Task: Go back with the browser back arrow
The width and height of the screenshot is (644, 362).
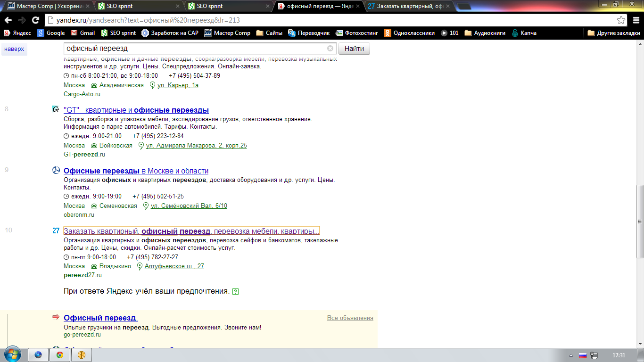Action: point(8,20)
